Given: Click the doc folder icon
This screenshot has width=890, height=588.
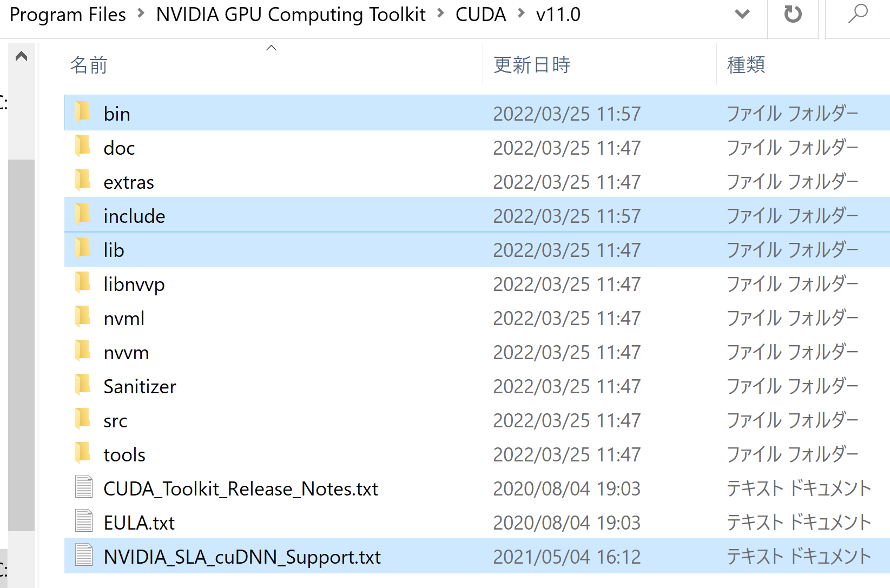Looking at the screenshot, I should (83, 146).
